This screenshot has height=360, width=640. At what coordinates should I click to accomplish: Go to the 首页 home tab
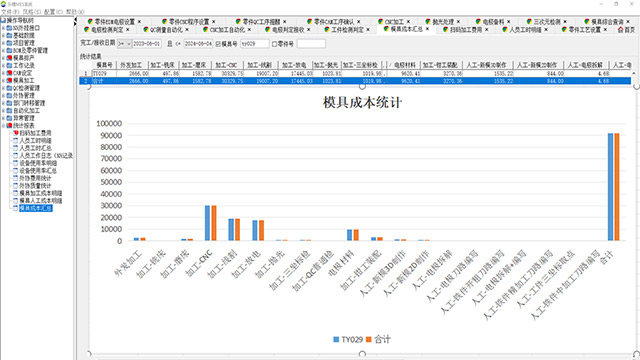626,30
